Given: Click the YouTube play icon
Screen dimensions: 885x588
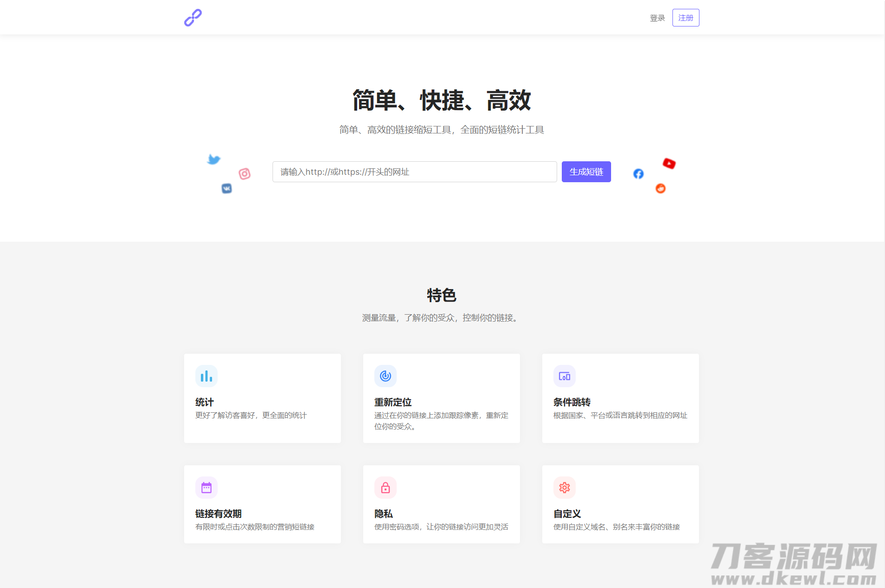Looking at the screenshot, I should tap(668, 163).
